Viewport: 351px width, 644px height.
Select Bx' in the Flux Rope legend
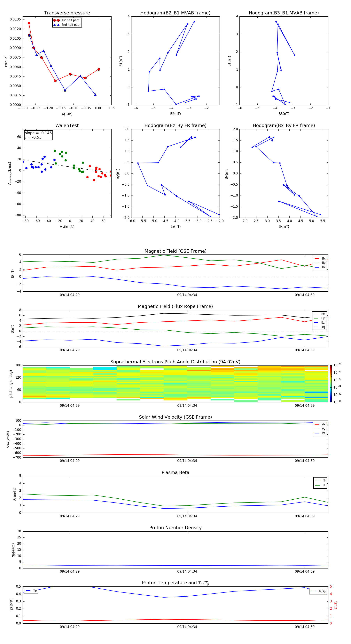320,314
